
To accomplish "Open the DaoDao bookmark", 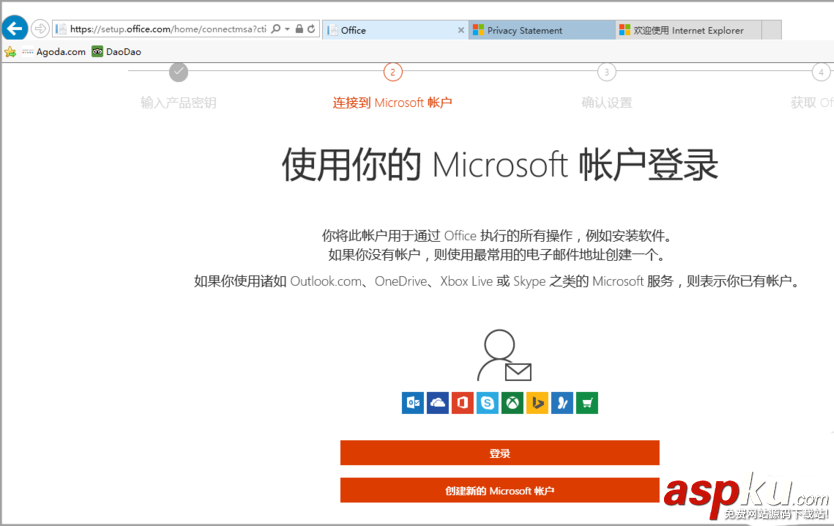I will pos(116,52).
